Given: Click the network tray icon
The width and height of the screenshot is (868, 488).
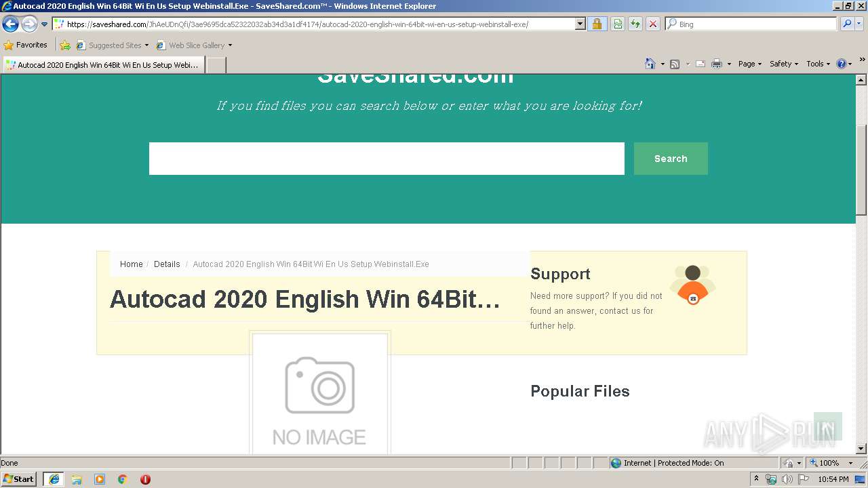Looking at the screenshot, I should (771, 479).
